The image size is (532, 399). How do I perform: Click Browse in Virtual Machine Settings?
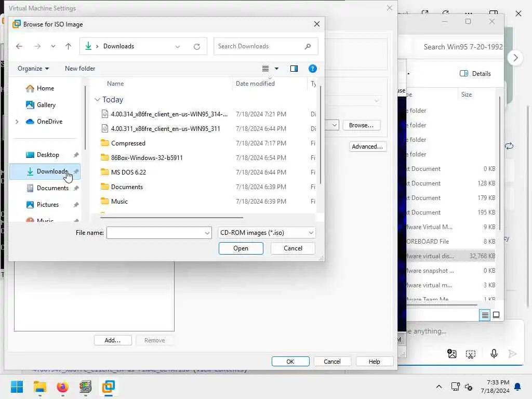coord(362,125)
